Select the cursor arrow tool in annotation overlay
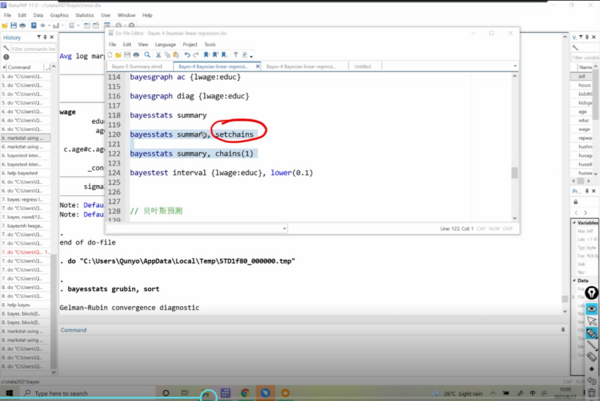 592,321
